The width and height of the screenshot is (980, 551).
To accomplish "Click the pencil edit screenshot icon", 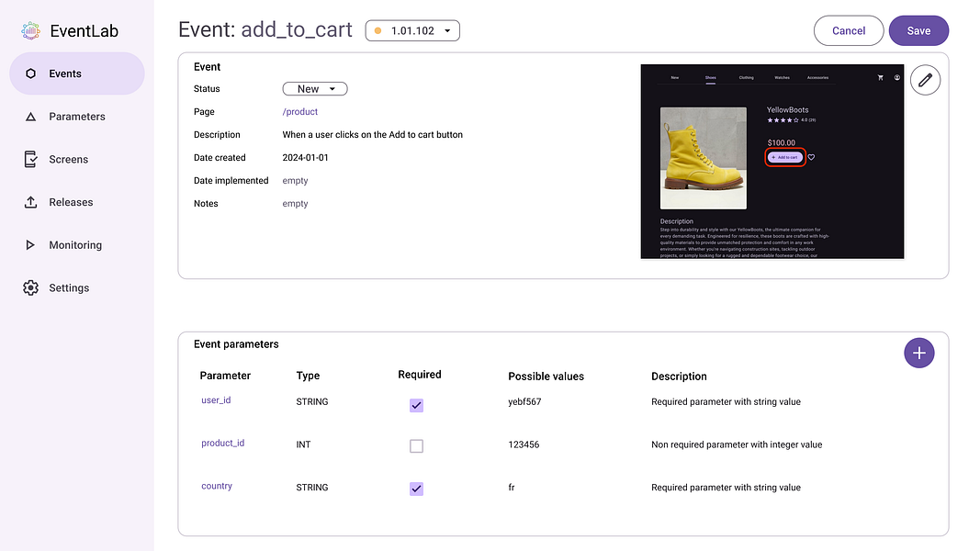I will [x=925, y=81].
